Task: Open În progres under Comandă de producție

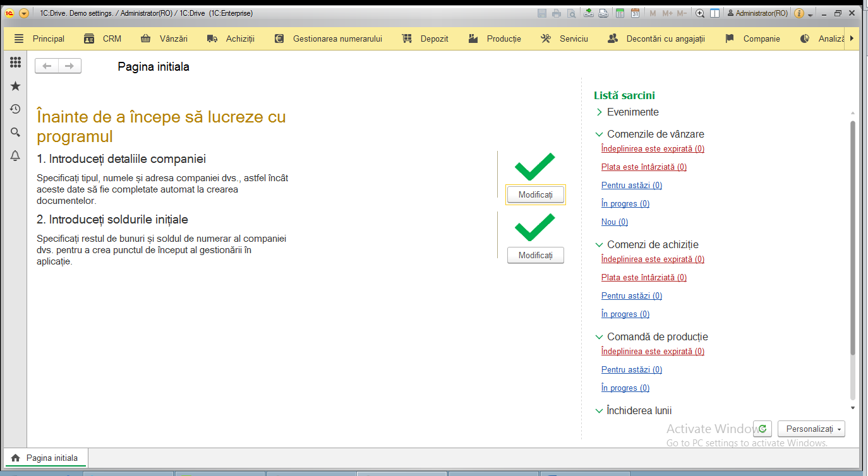Action: tap(625, 388)
